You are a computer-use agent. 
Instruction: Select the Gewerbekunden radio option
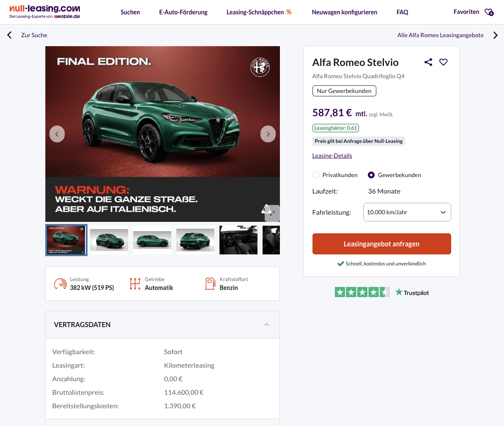(x=371, y=175)
